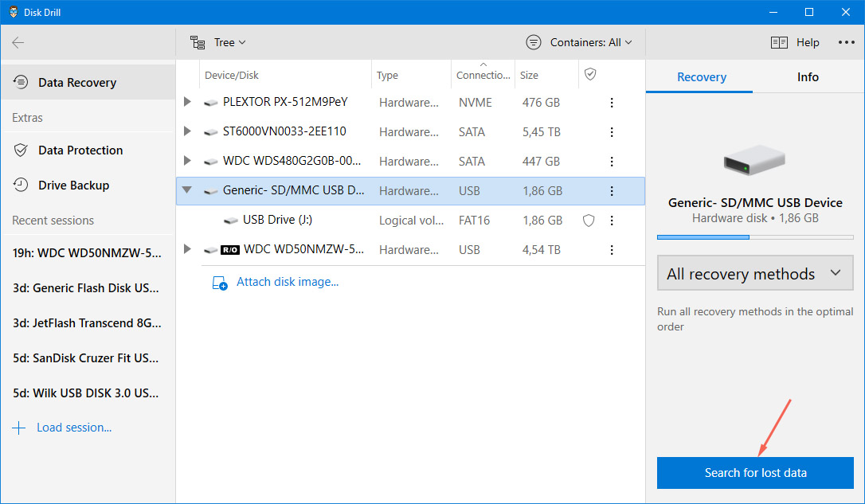Select Data Recovery in sidebar
The width and height of the screenshot is (865, 504).
88,82
